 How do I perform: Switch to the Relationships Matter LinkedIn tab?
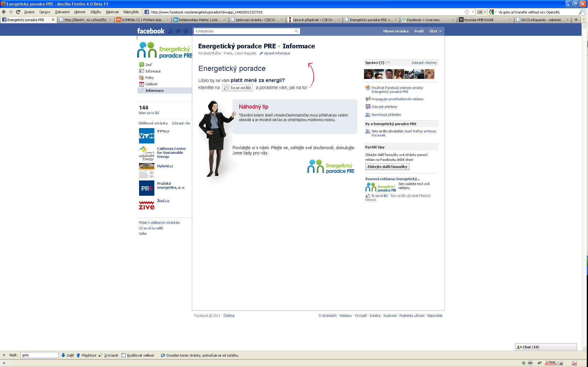(x=200, y=20)
